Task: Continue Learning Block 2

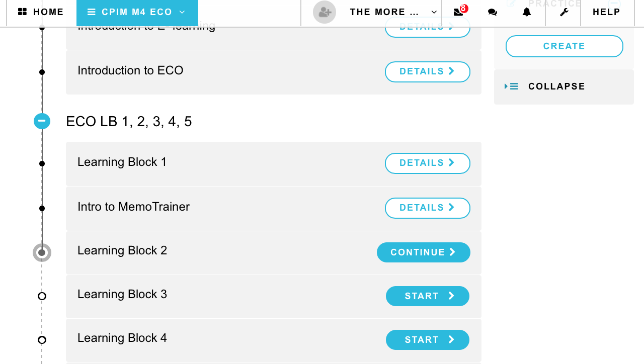Action: point(424,252)
